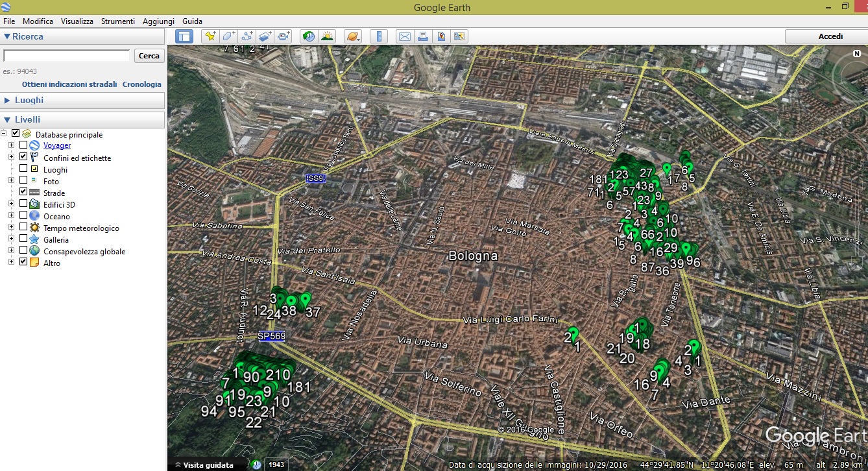Open the Cronologia link
The width and height of the screenshot is (868, 471).
point(142,84)
